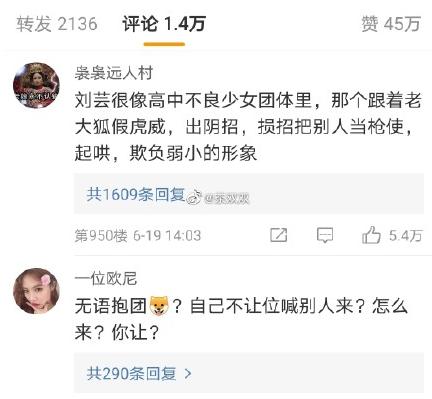Switch to the 赞 45万 tab
The width and height of the screenshot is (432, 399).
[391, 24]
